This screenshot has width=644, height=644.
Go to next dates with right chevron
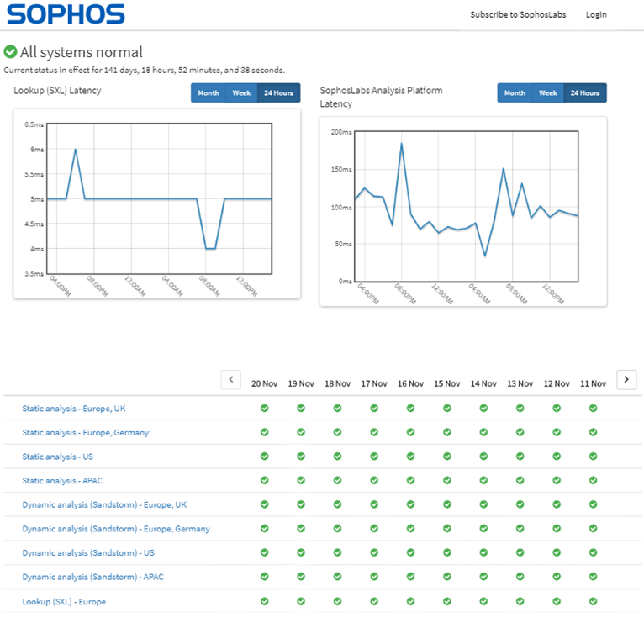pyautogui.click(x=626, y=379)
